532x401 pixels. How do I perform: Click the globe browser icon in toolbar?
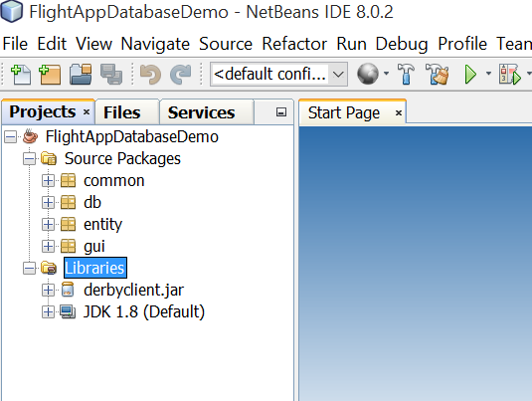(x=368, y=74)
